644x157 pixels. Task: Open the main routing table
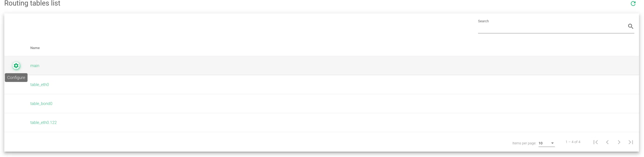(x=35, y=66)
